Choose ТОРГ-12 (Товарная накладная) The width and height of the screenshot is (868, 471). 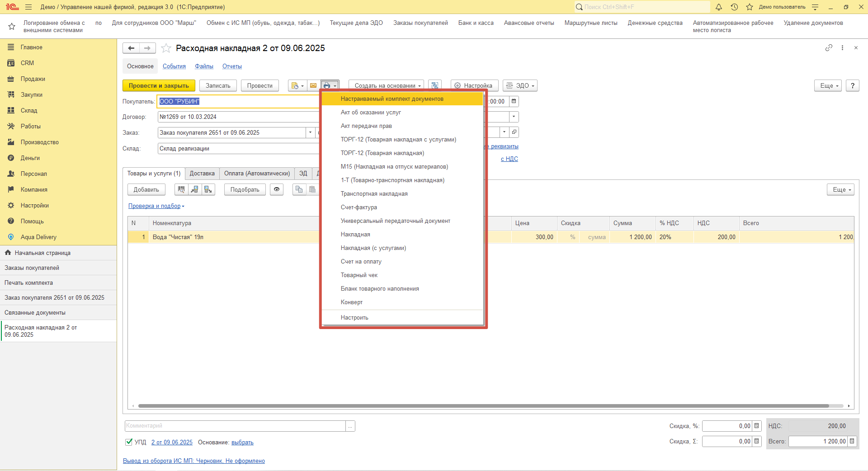tap(402, 153)
